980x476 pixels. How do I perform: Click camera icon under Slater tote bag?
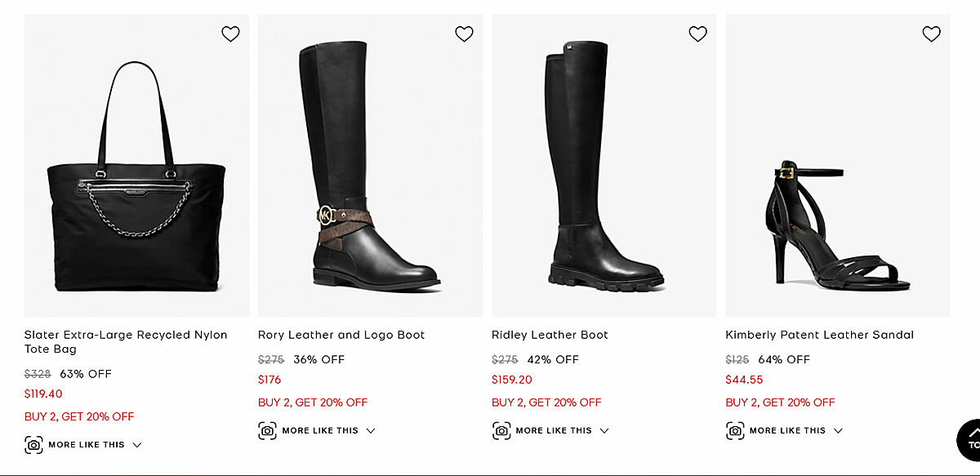(x=33, y=445)
